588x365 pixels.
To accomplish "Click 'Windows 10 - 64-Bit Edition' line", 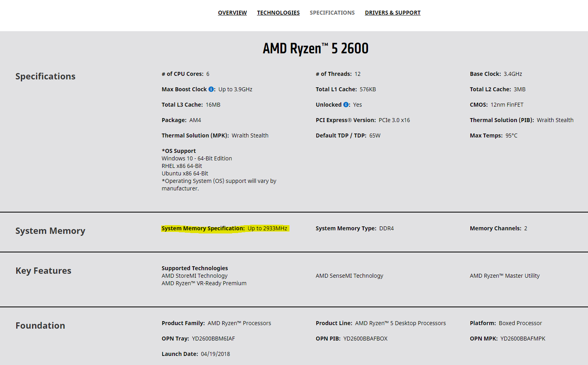I will [197, 158].
